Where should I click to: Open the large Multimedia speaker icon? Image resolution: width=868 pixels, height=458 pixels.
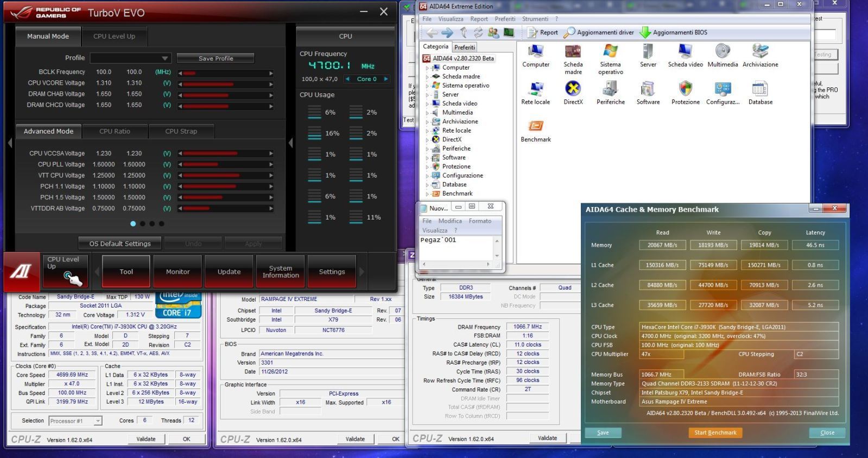[x=723, y=56]
